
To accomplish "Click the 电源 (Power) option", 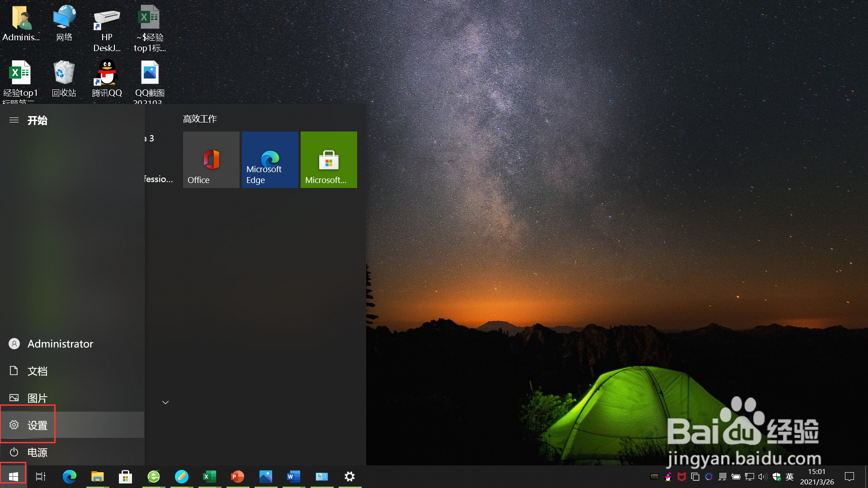I will point(72,452).
